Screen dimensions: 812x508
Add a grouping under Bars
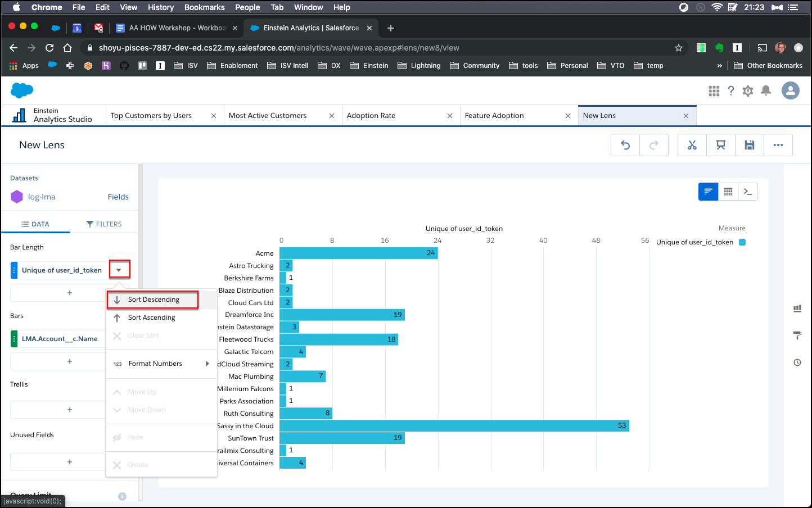(70, 361)
